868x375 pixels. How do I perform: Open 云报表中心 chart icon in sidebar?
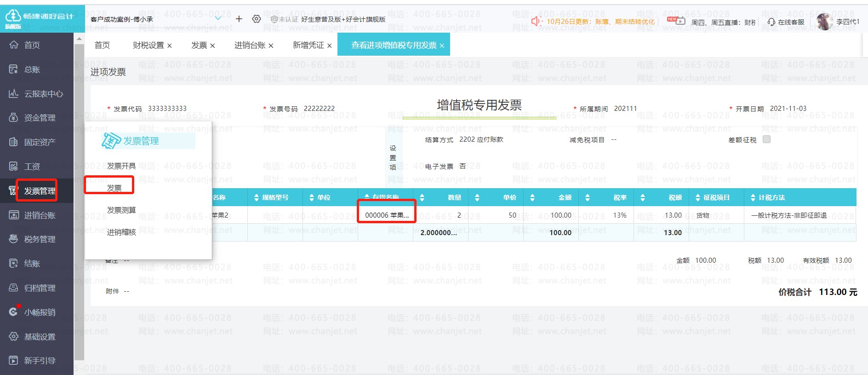click(x=14, y=94)
